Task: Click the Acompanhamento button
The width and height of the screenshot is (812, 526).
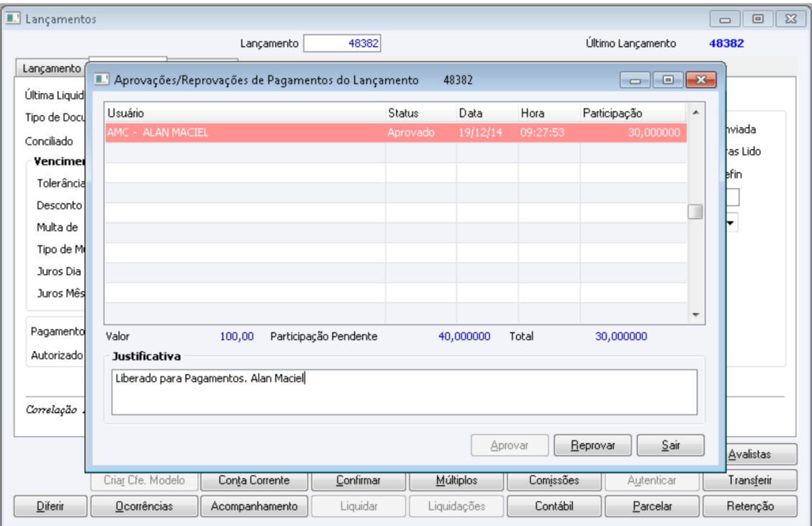Action: click(x=253, y=507)
